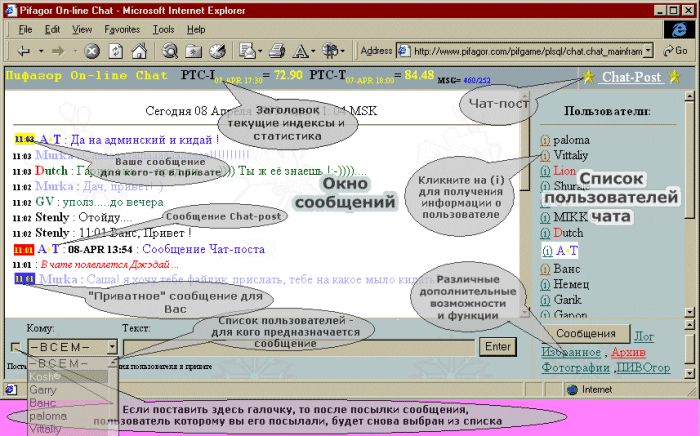Click the user list scrollbar up arrow
700x436 pixels.
tap(690, 96)
